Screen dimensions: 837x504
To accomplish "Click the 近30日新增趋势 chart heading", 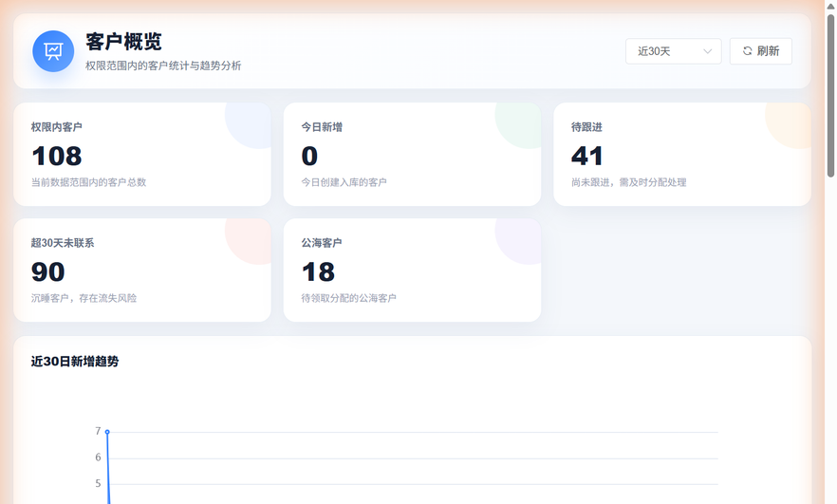I will (x=75, y=362).
